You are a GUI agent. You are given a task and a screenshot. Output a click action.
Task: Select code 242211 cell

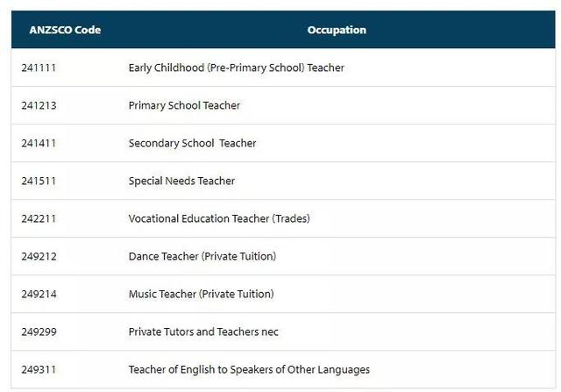[39, 218]
